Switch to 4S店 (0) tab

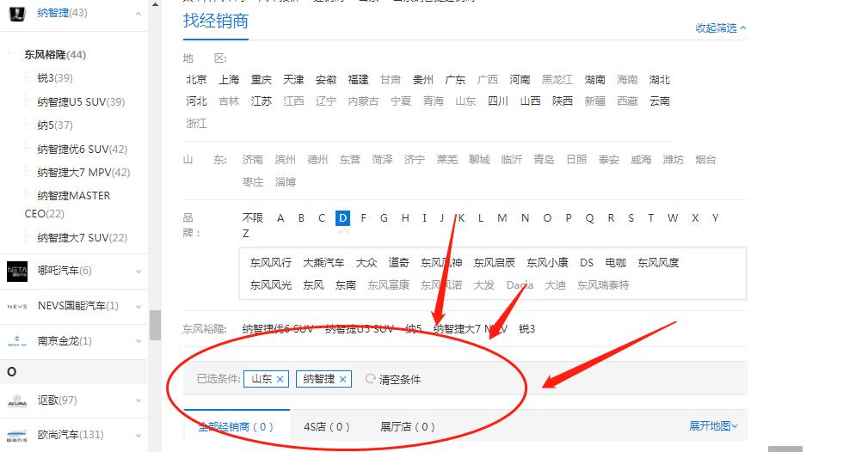tap(327, 426)
